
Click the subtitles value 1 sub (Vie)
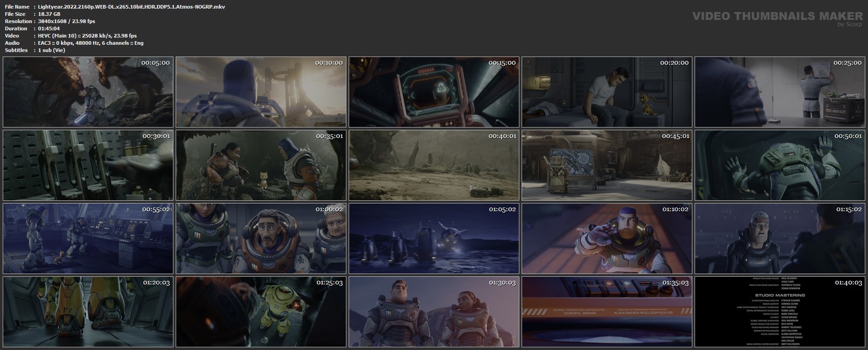(x=52, y=50)
